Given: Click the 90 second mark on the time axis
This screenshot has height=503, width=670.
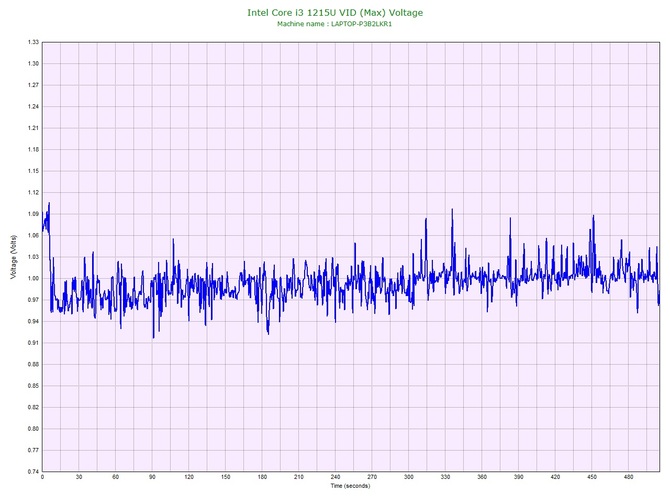Looking at the screenshot, I should click(x=152, y=478).
